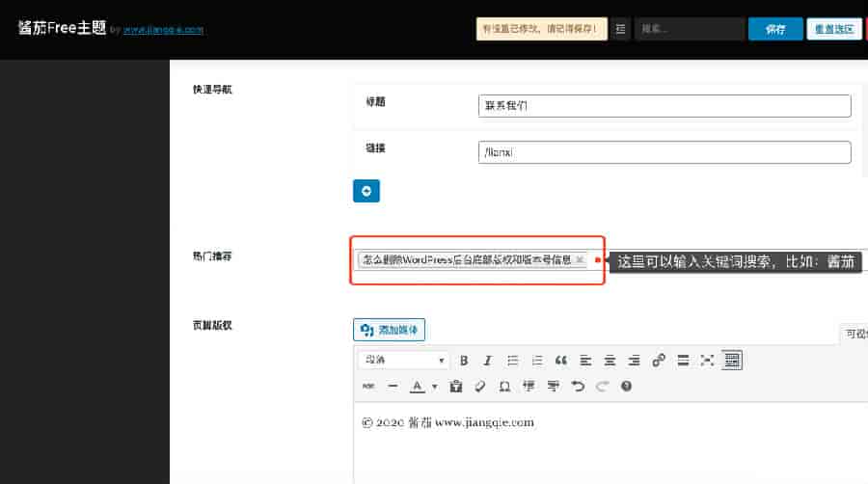Open the www.jiangqie.com link in header
Image resolution: width=868 pixels, height=484 pixels.
click(x=164, y=30)
